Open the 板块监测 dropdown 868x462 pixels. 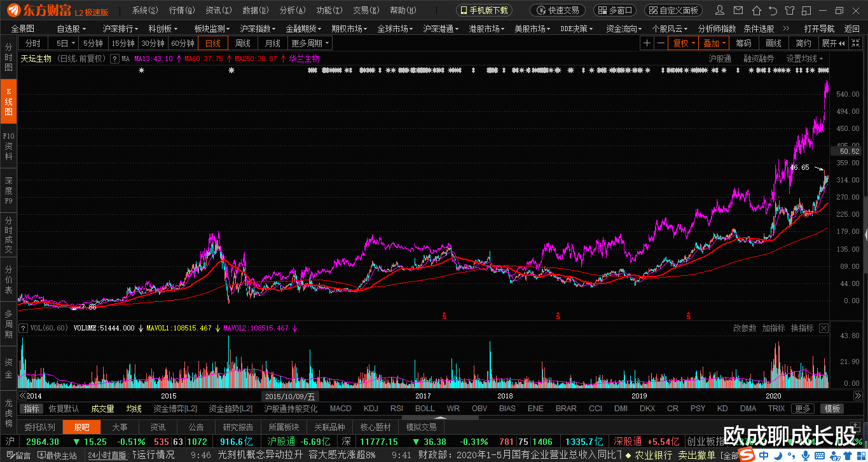coord(212,29)
